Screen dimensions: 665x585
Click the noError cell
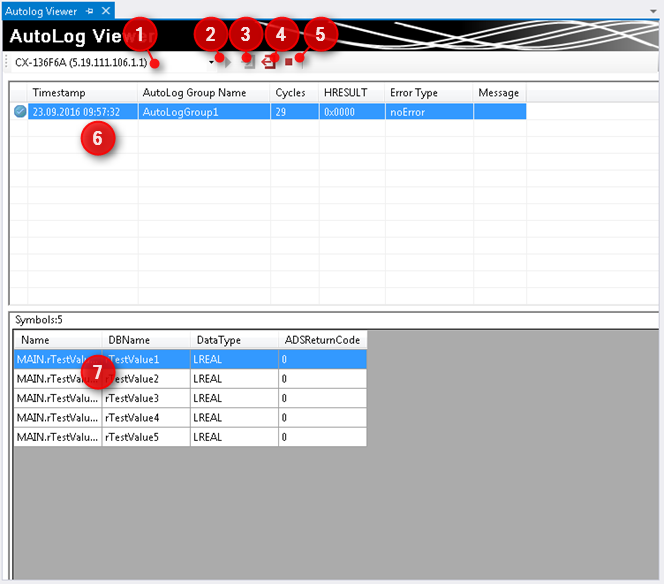coord(429,112)
